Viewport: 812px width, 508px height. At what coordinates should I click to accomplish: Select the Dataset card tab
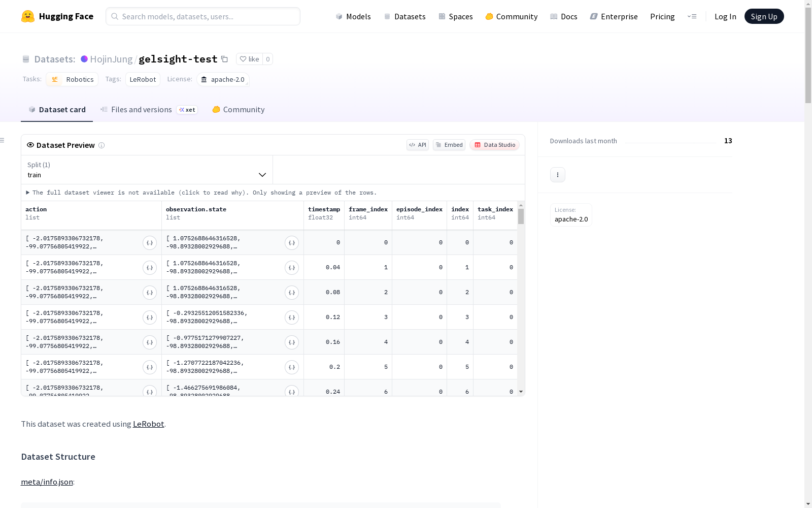tap(57, 110)
